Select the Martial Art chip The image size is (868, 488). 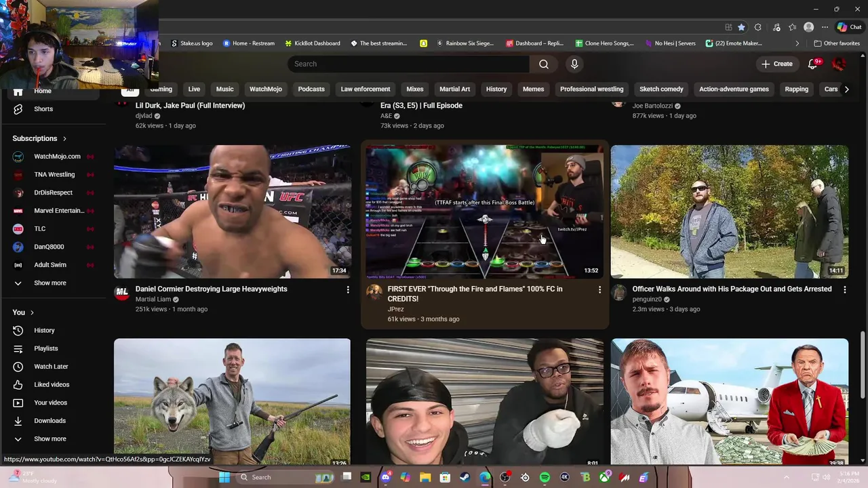(x=454, y=89)
